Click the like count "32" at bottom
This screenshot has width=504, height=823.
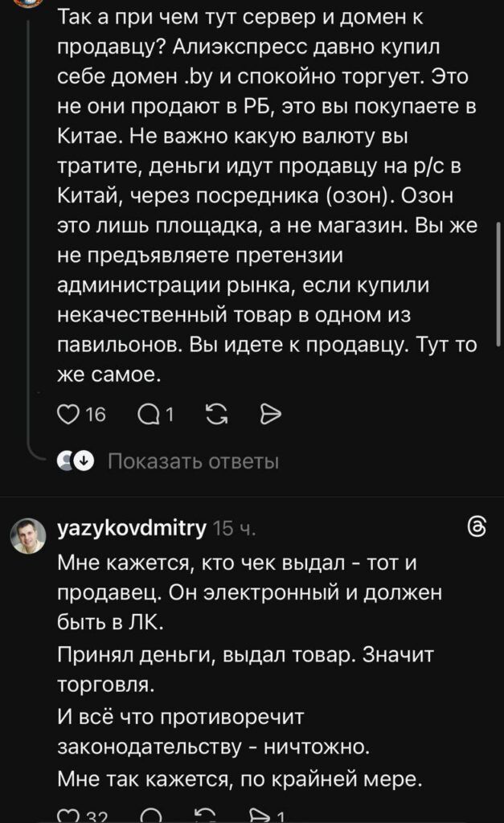point(96,817)
